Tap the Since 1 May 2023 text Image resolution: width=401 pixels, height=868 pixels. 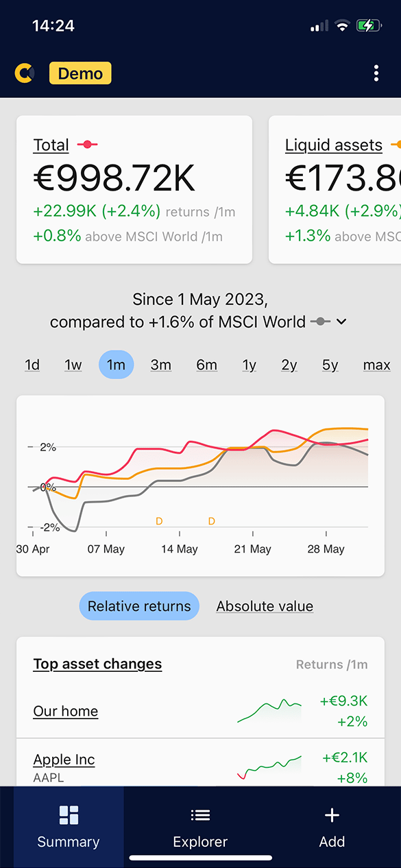tap(200, 300)
